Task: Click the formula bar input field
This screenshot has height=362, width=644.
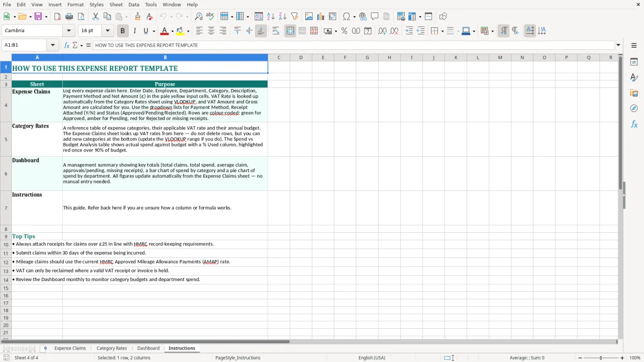Action: (353, 46)
